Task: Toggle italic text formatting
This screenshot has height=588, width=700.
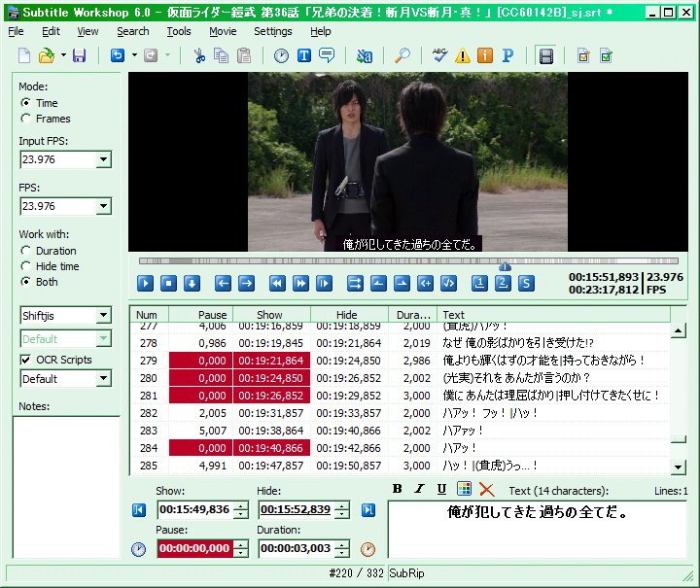Action: click(419, 489)
